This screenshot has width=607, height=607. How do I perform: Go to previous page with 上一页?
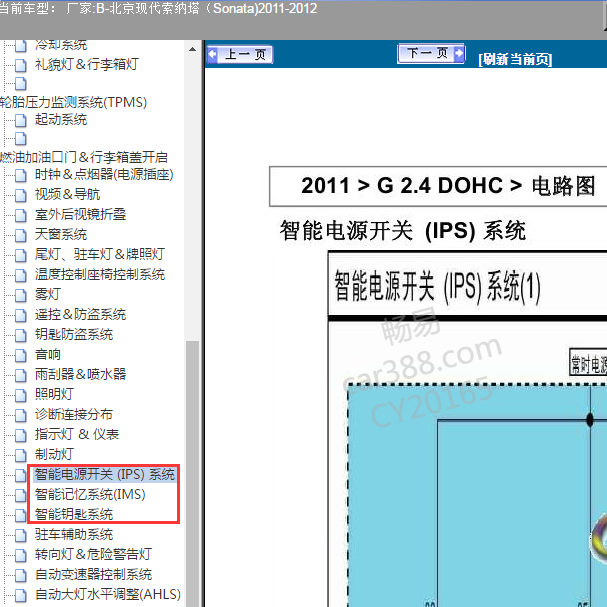coord(239,55)
